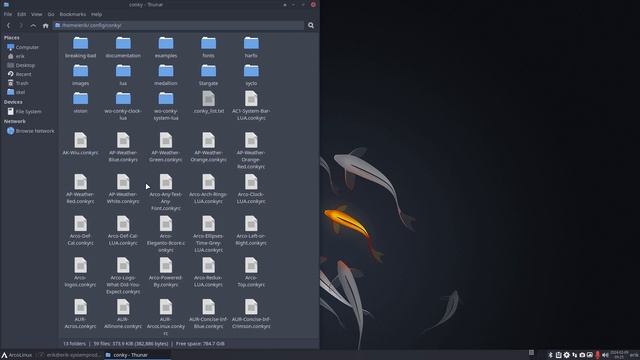Select the images folder icon

pos(80,71)
